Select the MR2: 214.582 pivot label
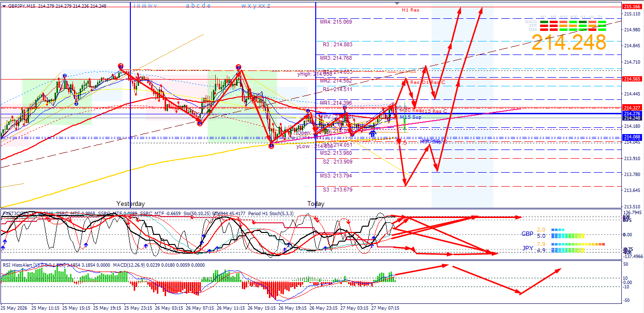Screen dimensions: 644x313 click(x=336, y=81)
